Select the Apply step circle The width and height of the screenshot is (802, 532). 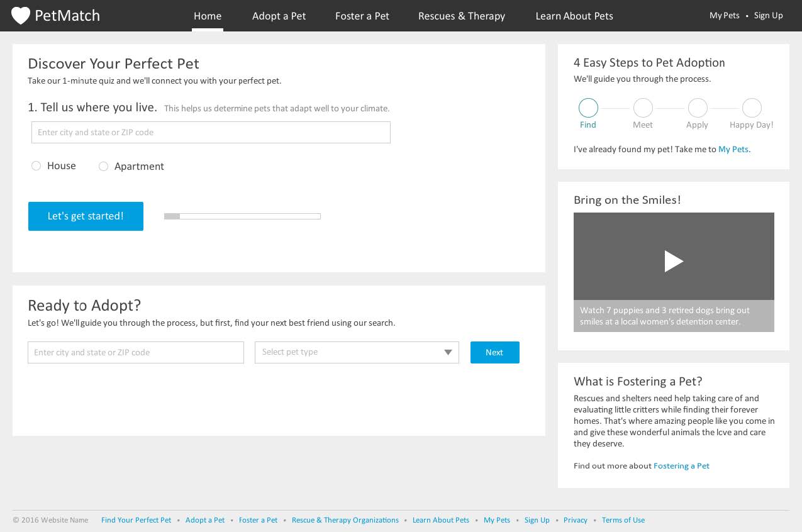[697, 108]
